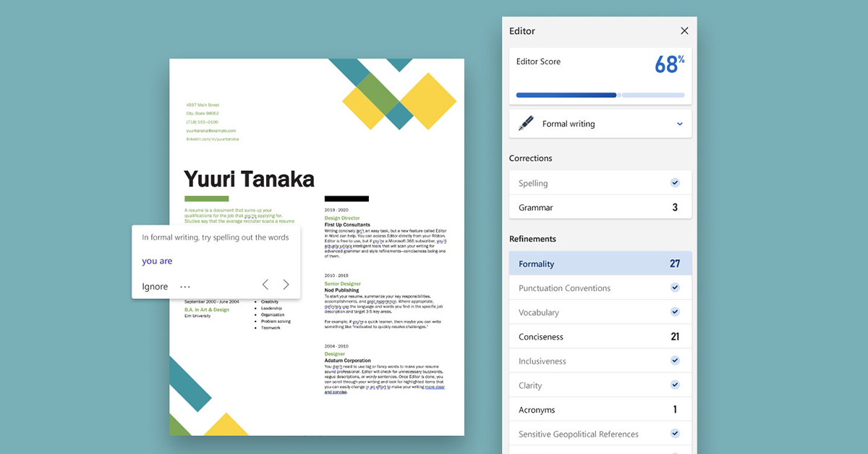The height and width of the screenshot is (454, 868).
Task: Click the 68% Editor Score value
Action: click(x=669, y=64)
